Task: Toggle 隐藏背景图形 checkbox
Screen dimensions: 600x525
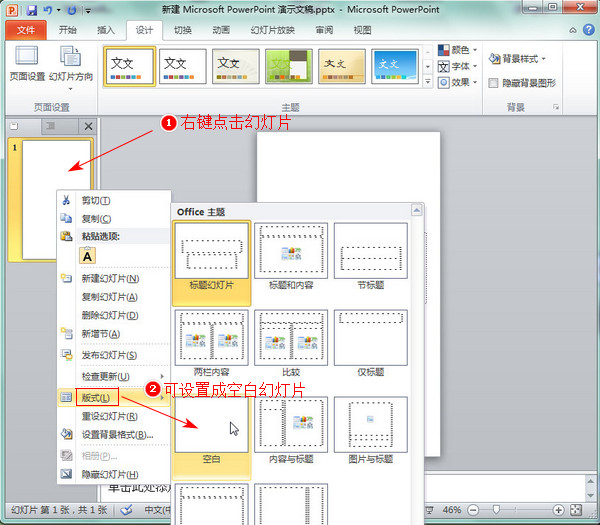Action: (493, 83)
